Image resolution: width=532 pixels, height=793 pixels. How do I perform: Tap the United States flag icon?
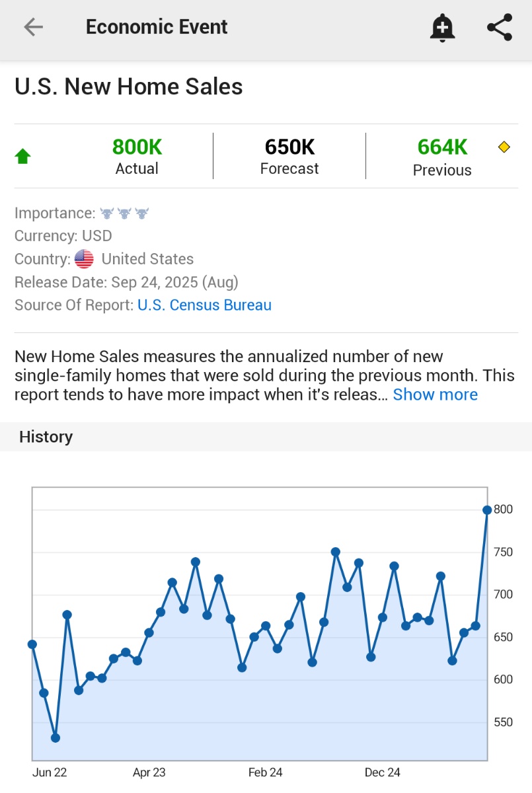pos(84,259)
